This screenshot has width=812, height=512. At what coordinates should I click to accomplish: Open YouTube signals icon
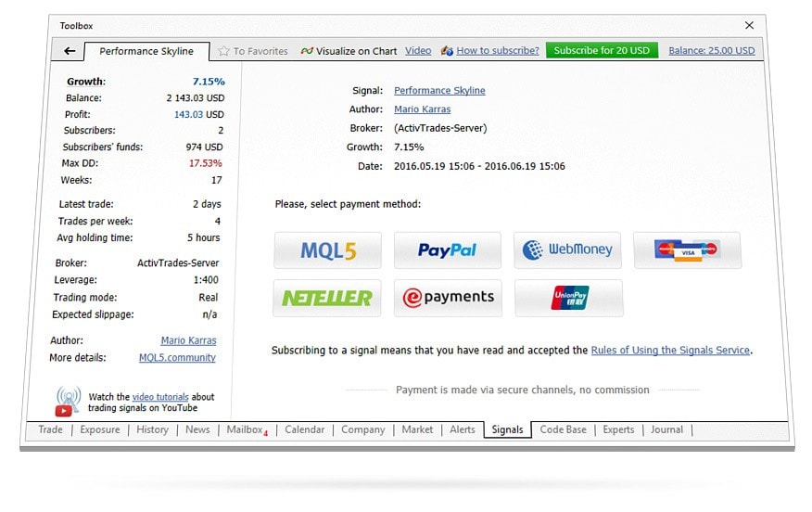(68, 401)
